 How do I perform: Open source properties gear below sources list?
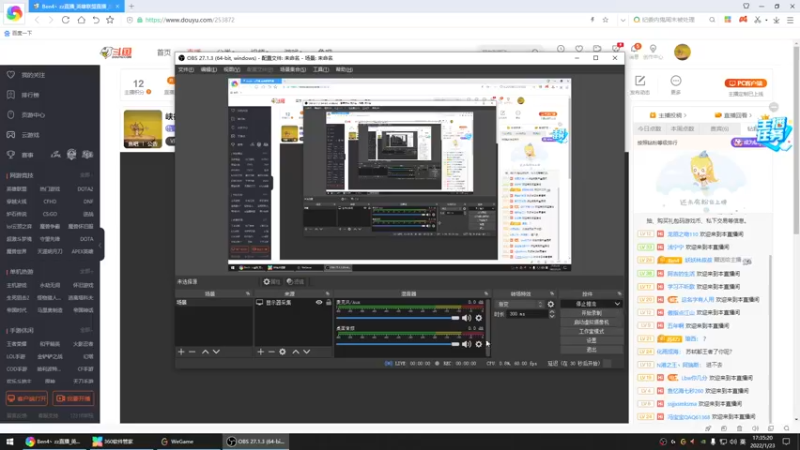[x=283, y=352]
